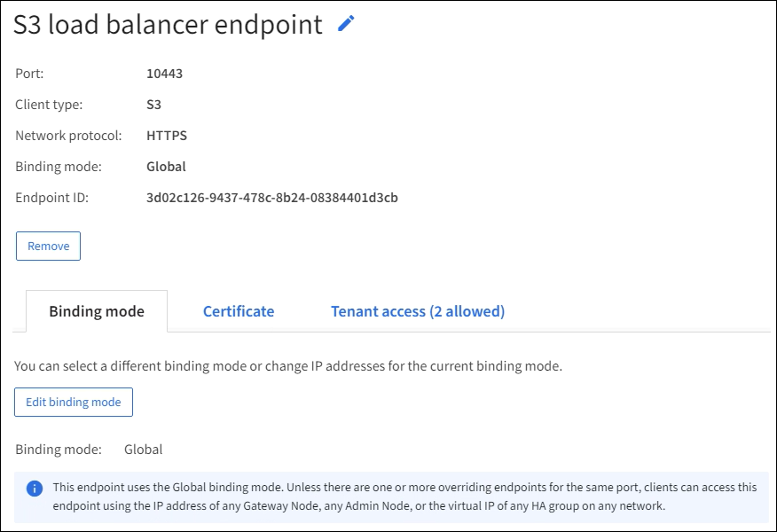
Task: Click the blue info icon in the banner
Action: point(35,489)
